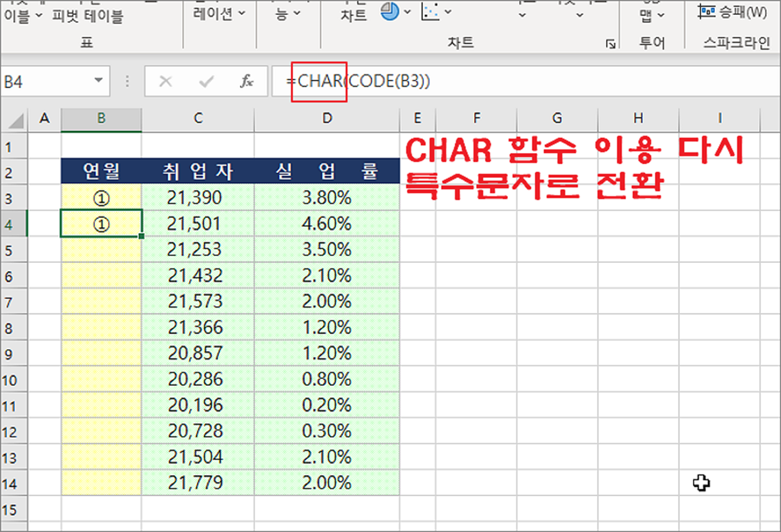The height and width of the screenshot is (532, 781).
Task: Select column D header
Action: (x=327, y=119)
